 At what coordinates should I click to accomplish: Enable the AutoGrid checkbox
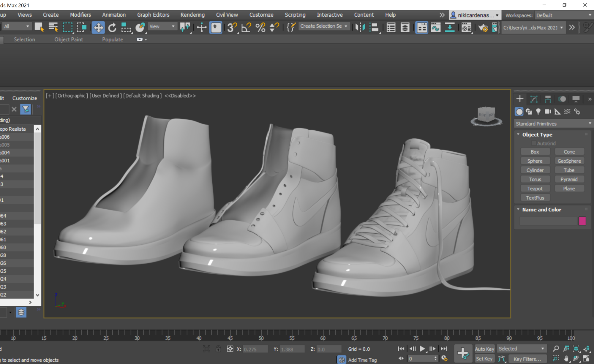(x=534, y=143)
